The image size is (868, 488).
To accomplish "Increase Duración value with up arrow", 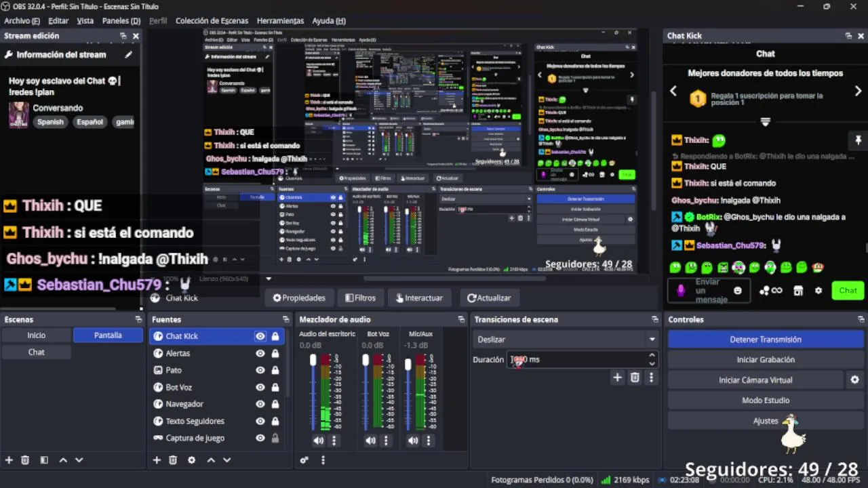I will [x=652, y=355].
